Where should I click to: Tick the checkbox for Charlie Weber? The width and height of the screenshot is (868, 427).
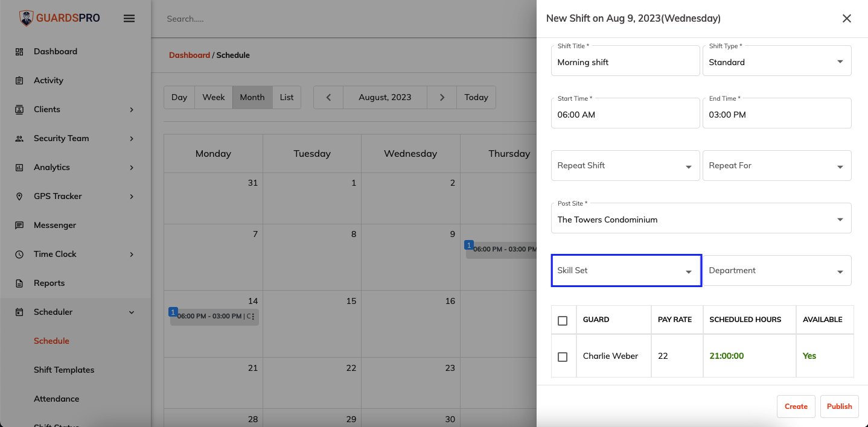pos(563,356)
